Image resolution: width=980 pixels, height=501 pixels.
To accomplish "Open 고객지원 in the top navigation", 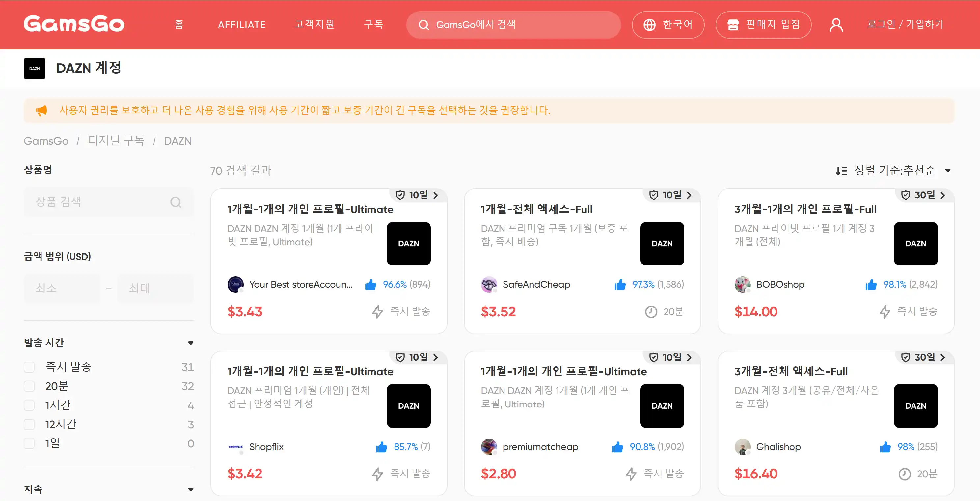I will click(314, 25).
